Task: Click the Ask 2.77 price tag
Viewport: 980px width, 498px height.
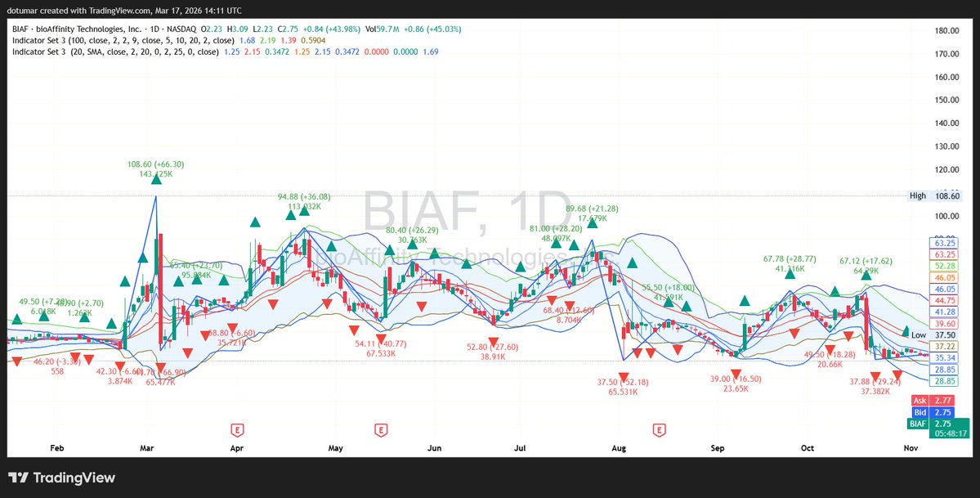Action: [x=933, y=401]
